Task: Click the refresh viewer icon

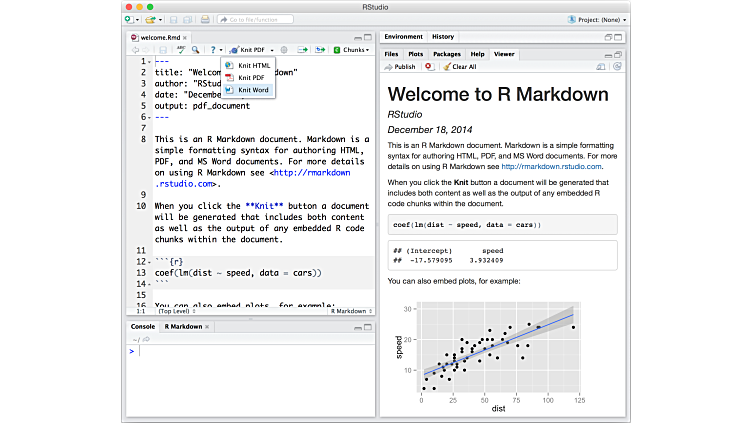Action: pos(617,67)
